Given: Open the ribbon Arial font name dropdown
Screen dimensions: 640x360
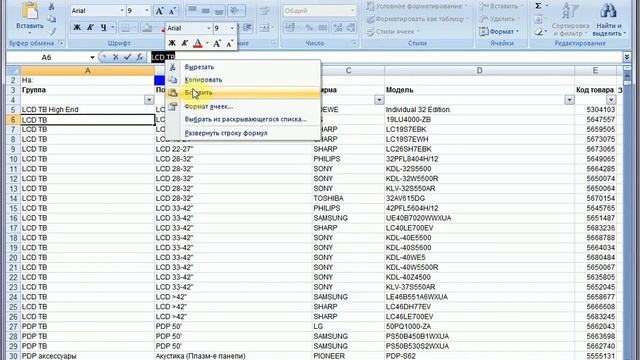Looking at the screenshot, I should click(122, 11).
